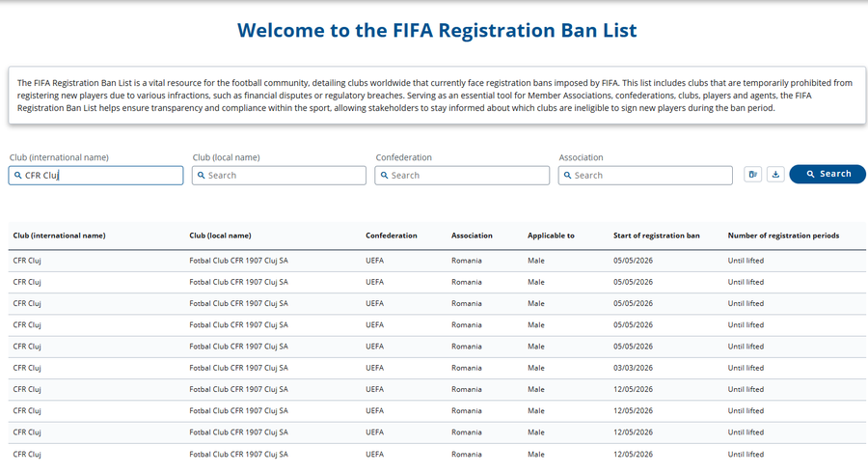This screenshot has height=473, width=868.
Task: Click the magnifier icon in Association search field
Action: 567,176
